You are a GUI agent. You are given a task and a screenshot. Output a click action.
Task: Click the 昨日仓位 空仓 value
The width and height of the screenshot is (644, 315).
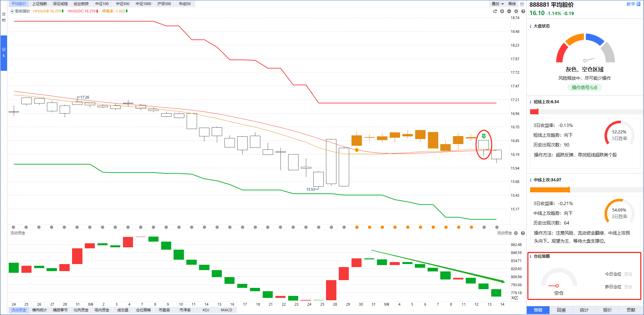click(628, 287)
